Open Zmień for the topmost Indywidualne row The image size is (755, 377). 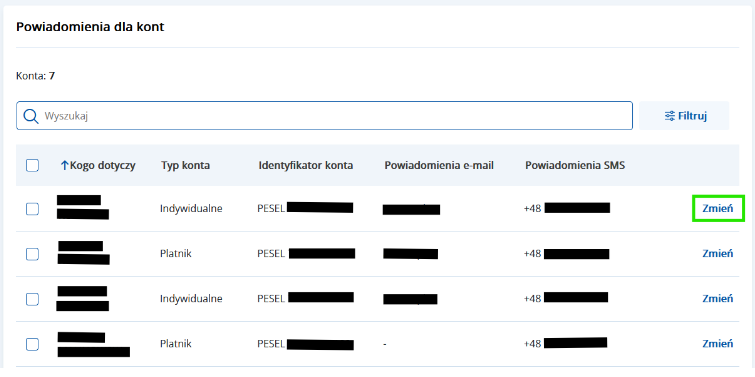coord(717,208)
